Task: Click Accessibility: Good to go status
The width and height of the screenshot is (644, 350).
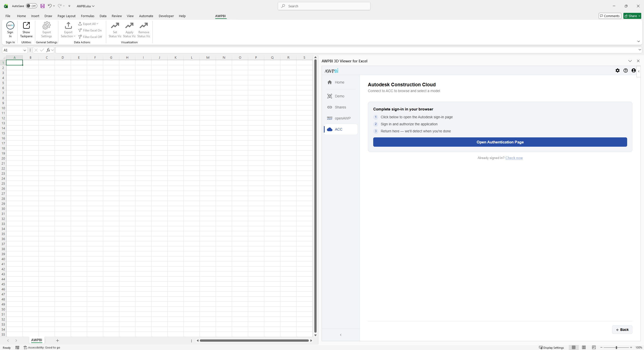Action: pyautogui.click(x=42, y=347)
